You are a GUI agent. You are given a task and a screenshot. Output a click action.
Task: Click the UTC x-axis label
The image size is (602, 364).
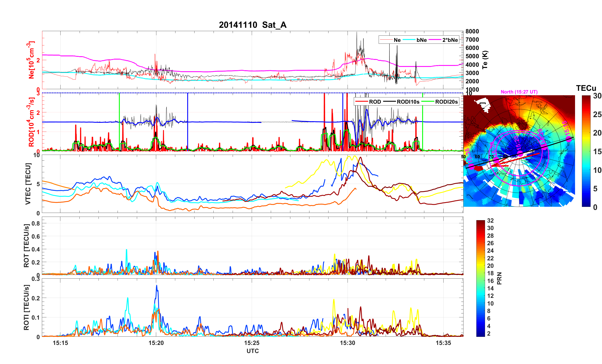coord(252,351)
